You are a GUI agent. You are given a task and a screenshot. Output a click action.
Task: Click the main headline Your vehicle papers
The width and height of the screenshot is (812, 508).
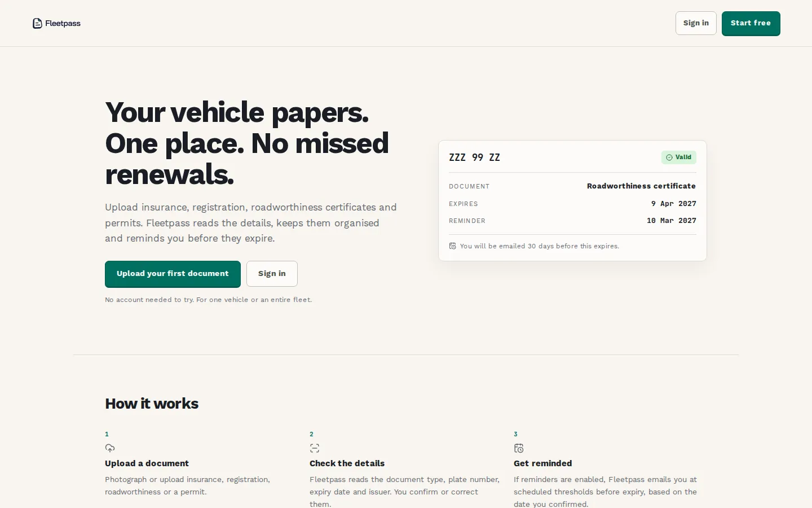[247, 143]
